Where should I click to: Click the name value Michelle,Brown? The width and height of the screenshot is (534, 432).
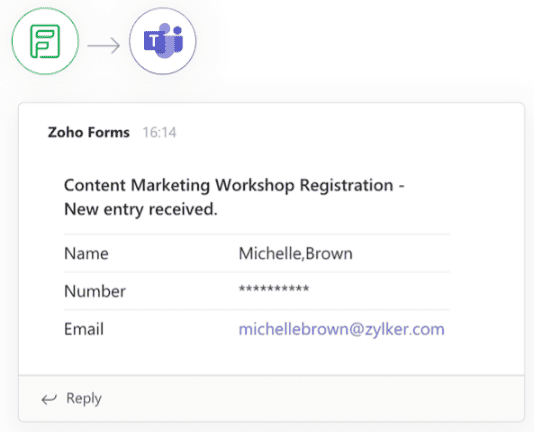295,253
